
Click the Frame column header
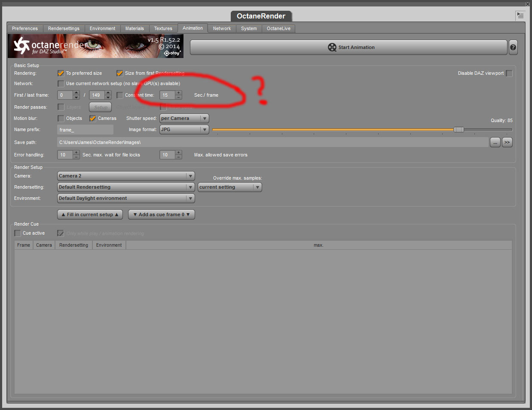(x=24, y=245)
